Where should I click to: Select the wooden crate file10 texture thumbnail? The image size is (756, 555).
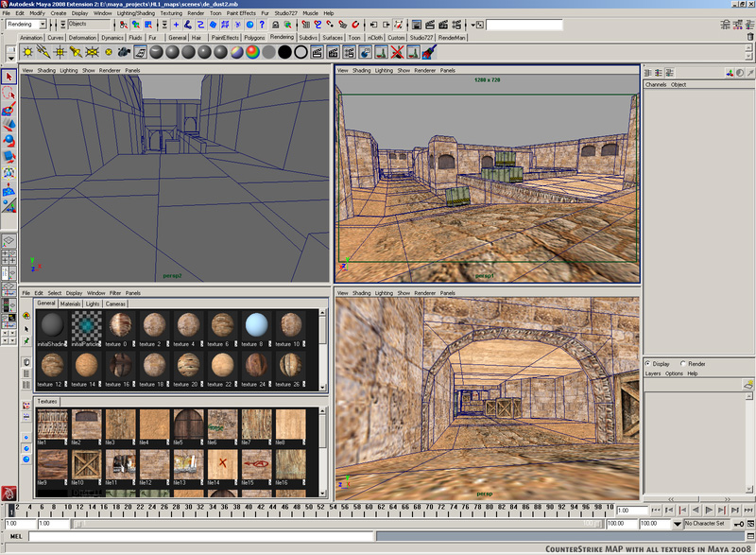click(86, 464)
